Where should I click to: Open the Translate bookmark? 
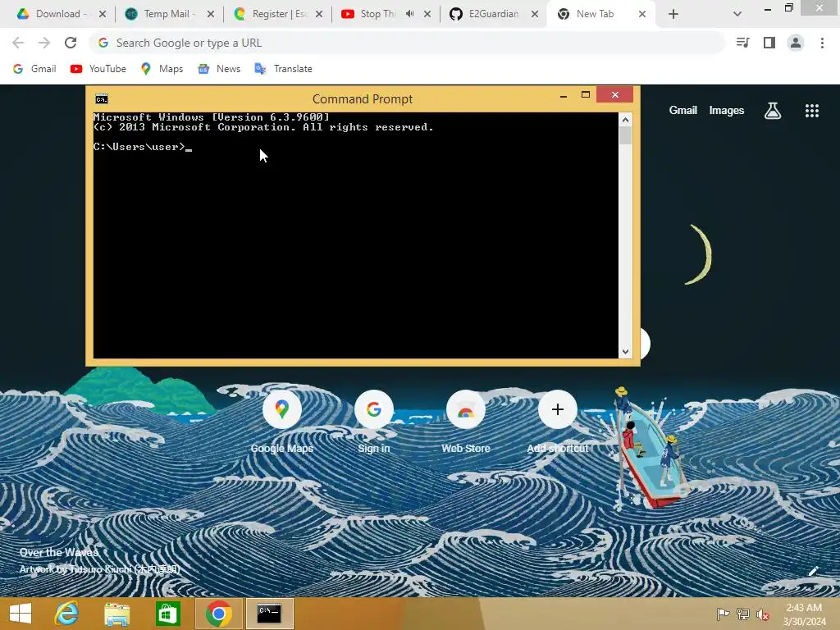click(x=283, y=69)
